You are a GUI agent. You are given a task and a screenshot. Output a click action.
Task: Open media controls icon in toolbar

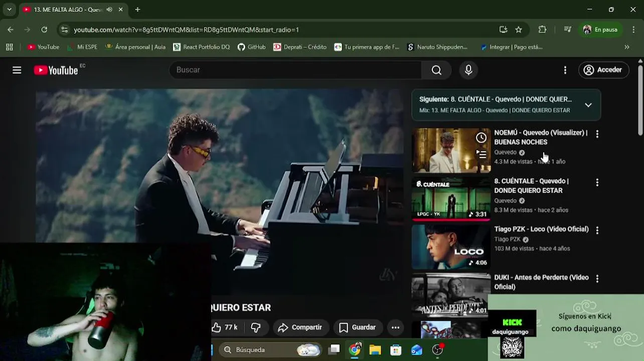point(567,30)
